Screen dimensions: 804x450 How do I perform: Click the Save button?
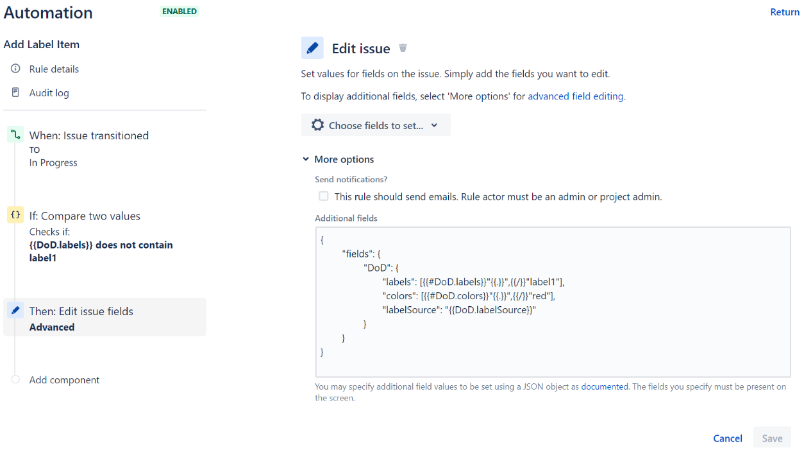(772, 438)
